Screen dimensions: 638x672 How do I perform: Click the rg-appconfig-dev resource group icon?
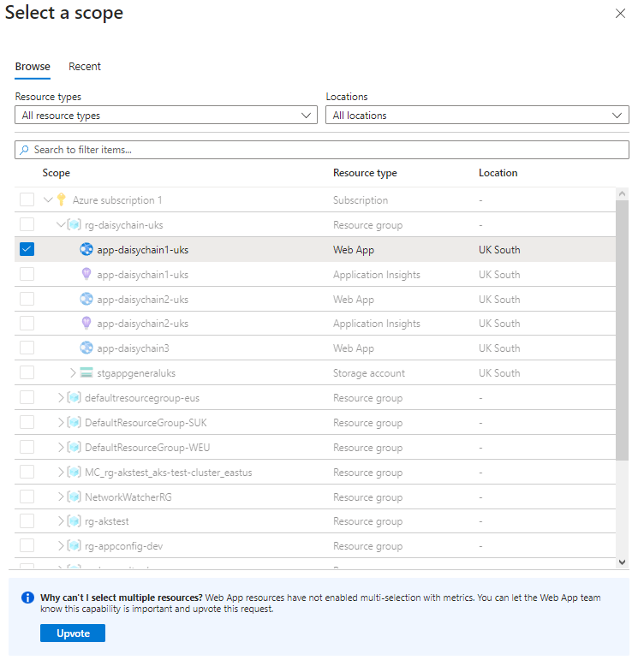click(x=74, y=545)
